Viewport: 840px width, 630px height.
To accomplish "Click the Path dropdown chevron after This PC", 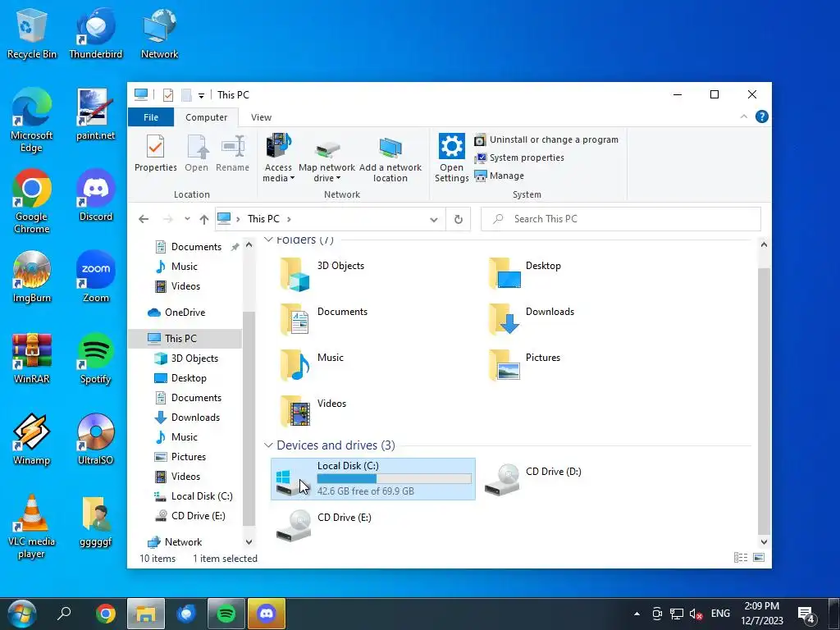I will [x=289, y=219].
